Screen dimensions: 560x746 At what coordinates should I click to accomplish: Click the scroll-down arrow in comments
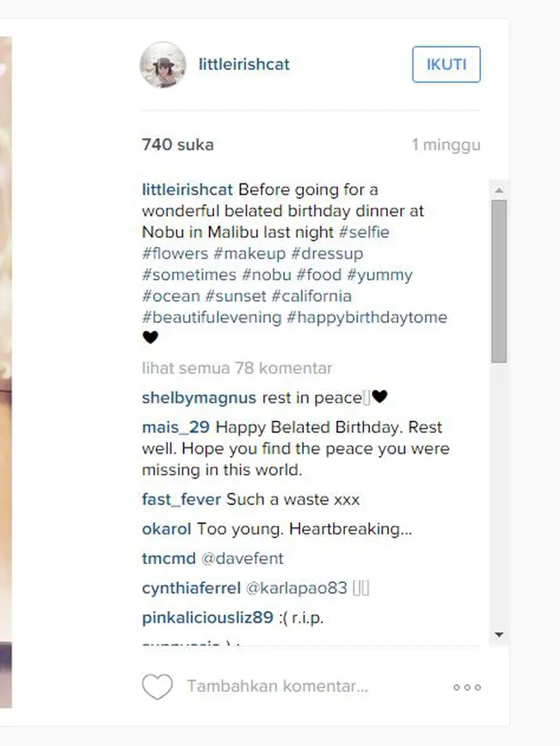tap(498, 634)
